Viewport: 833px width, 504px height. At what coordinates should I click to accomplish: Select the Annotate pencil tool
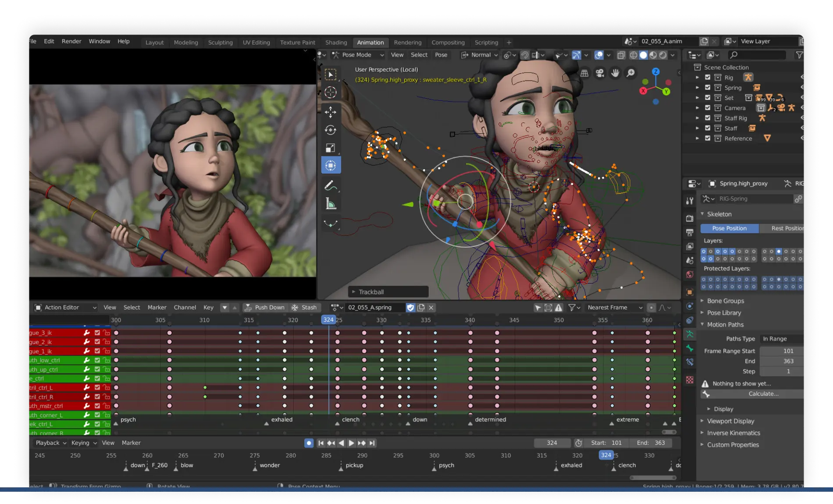point(331,185)
